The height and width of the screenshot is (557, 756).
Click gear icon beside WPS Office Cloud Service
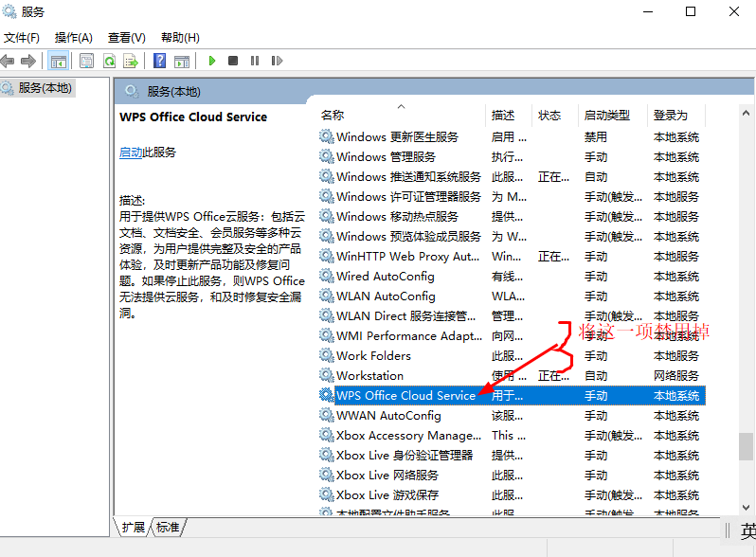pyautogui.click(x=327, y=395)
